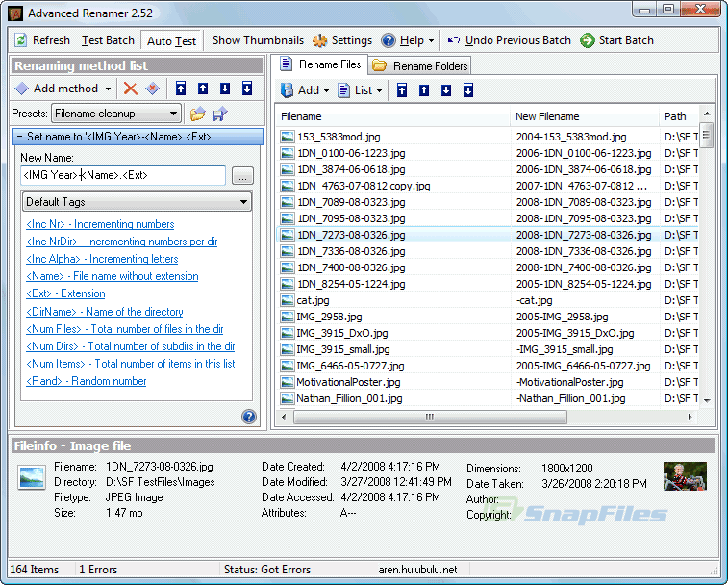Click blue help icon in method panel
728x585 pixels.
249,417
